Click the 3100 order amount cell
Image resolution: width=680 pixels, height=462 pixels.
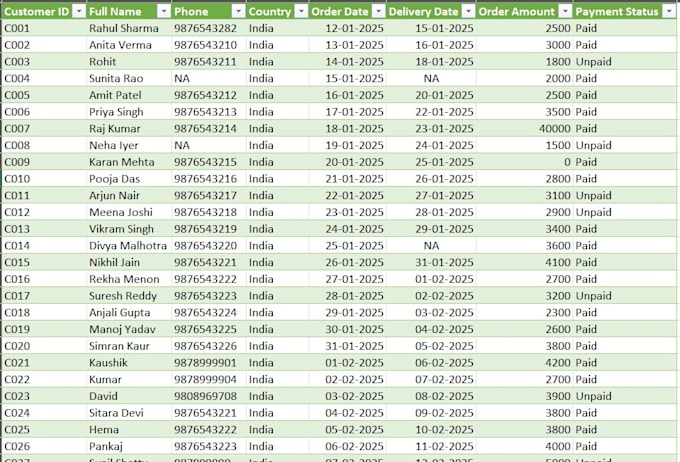(524, 195)
